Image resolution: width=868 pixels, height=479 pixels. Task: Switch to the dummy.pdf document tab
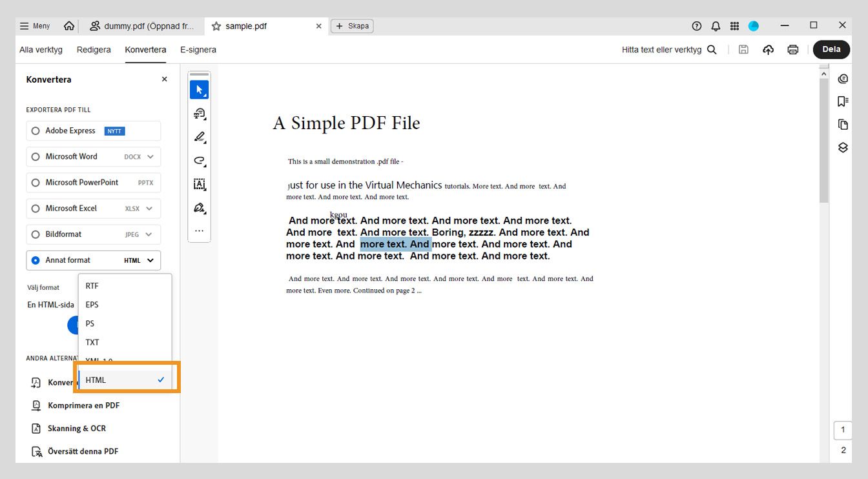coord(141,26)
